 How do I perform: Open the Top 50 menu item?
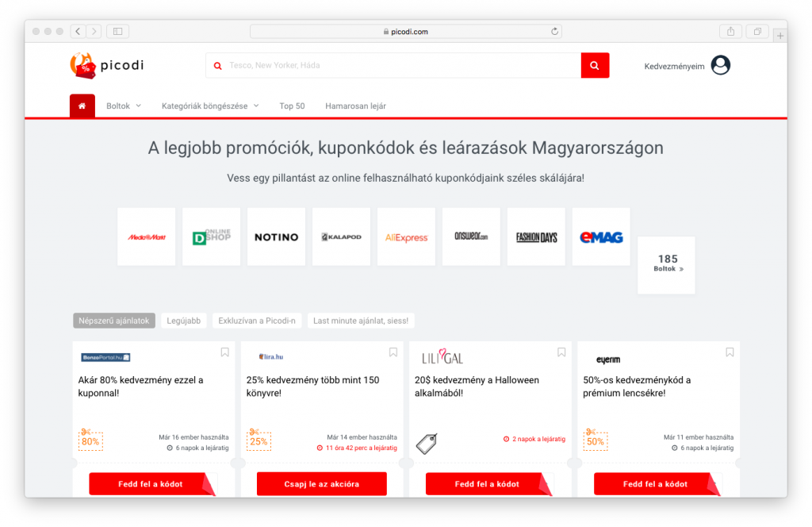coord(292,105)
